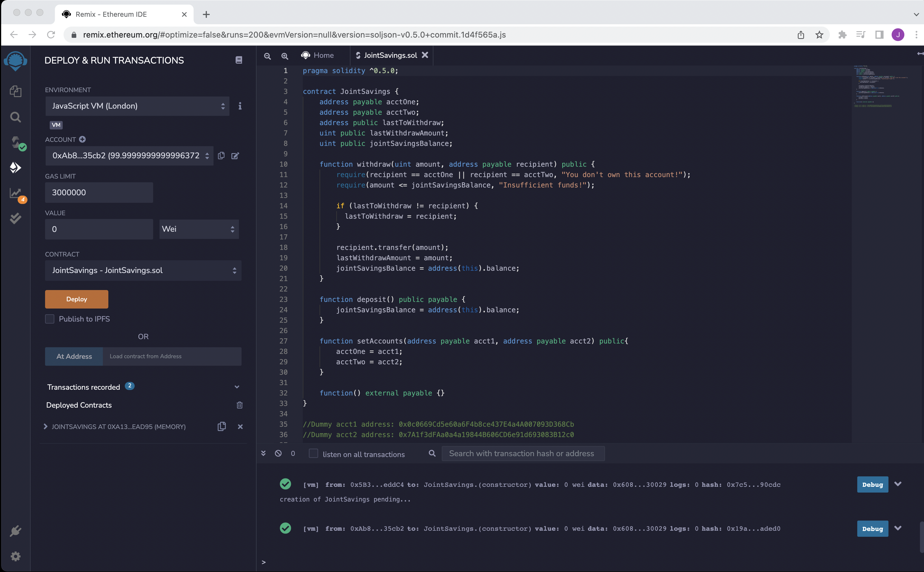924x572 pixels.
Task: Clear deployed contracts with trash icon
Action: (240, 405)
